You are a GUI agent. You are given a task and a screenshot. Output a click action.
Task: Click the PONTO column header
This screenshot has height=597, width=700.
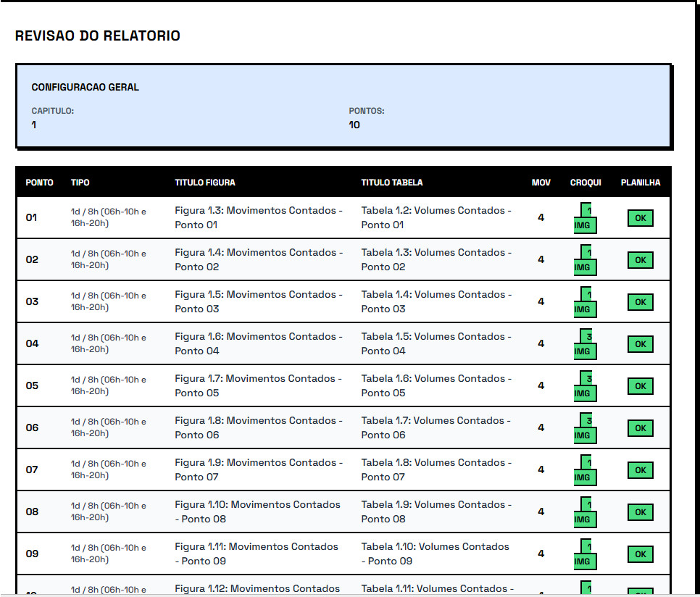pyautogui.click(x=39, y=183)
